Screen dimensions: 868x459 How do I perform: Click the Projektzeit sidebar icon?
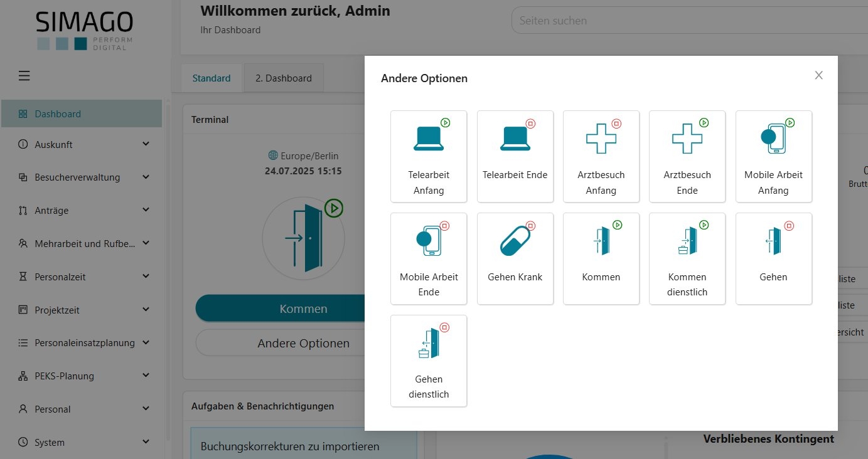(23, 310)
